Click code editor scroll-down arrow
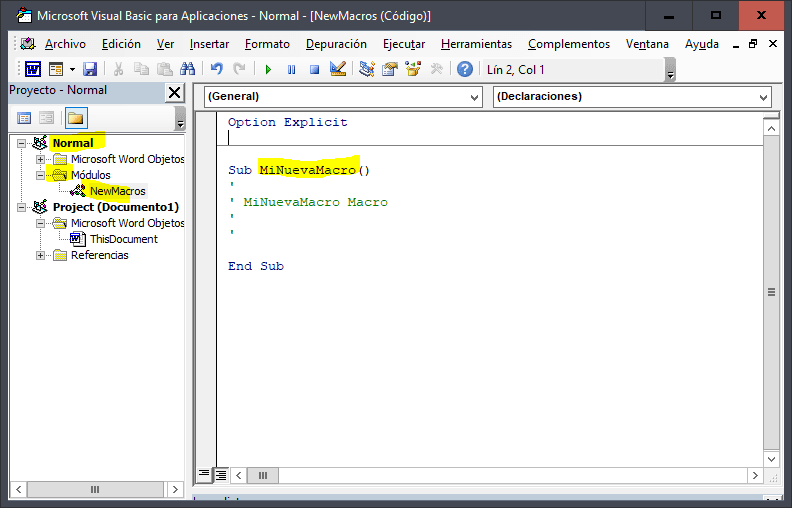Screen dimensions: 792x508 771,459
